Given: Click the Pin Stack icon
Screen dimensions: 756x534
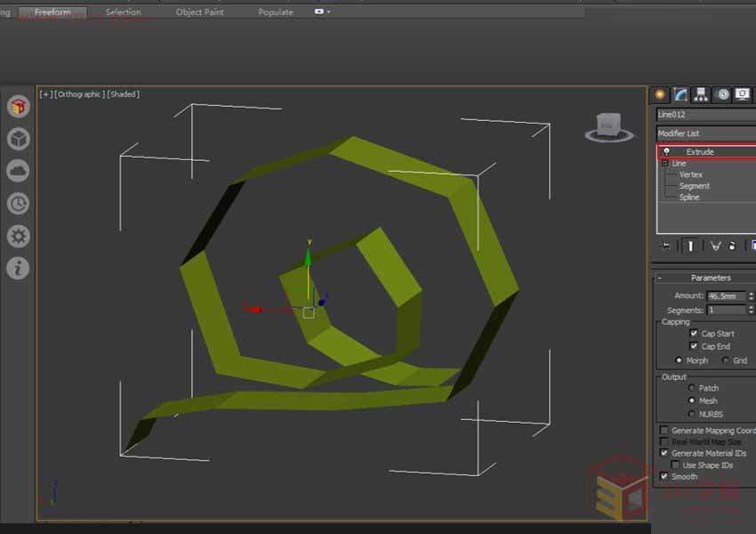Looking at the screenshot, I should point(665,246).
